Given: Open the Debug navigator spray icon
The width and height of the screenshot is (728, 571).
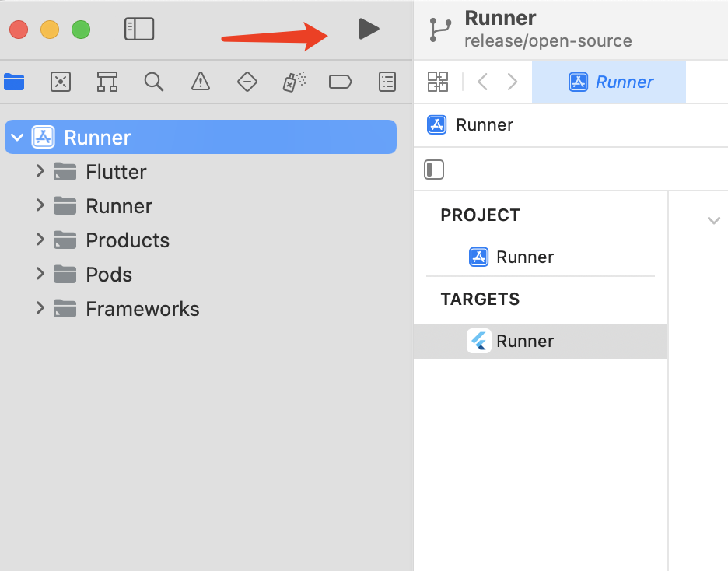Looking at the screenshot, I should [294, 82].
